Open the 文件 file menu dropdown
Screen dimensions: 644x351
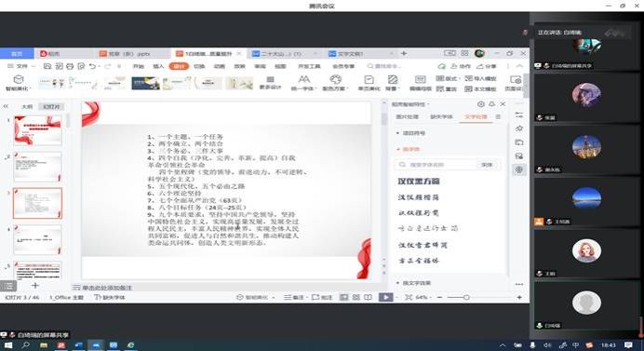tap(21, 66)
